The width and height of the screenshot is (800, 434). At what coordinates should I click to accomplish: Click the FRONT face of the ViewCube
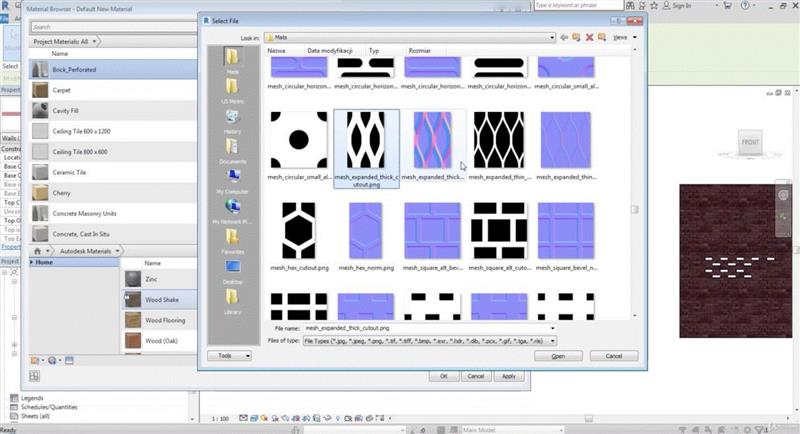click(x=750, y=142)
